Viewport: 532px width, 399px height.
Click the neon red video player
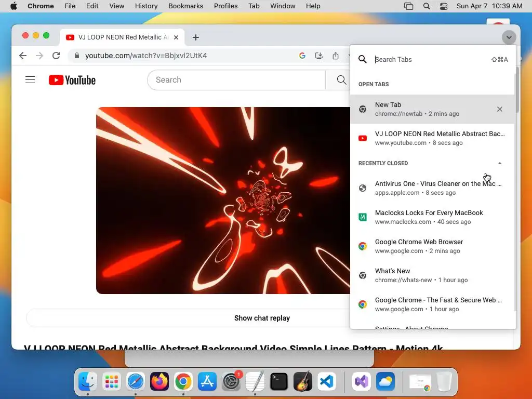click(x=223, y=201)
